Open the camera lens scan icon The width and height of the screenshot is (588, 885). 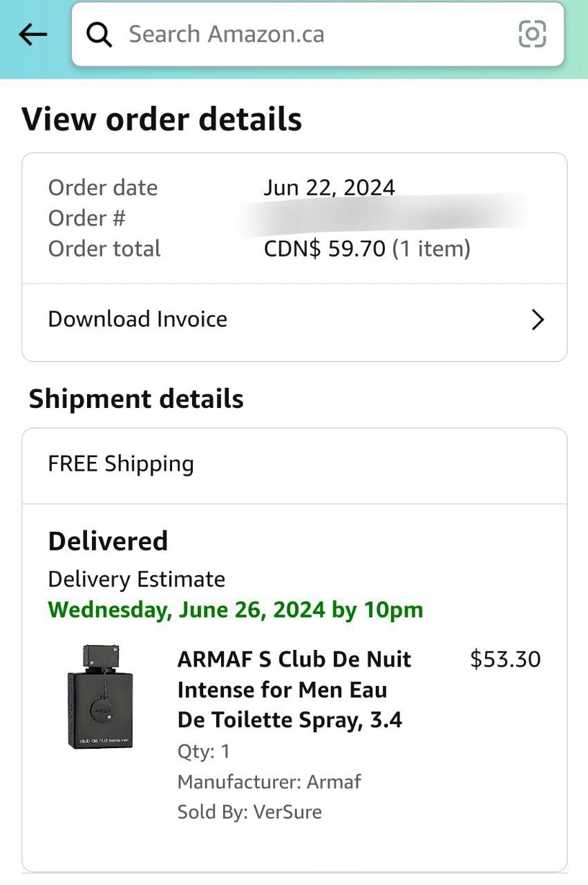pos(532,35)
